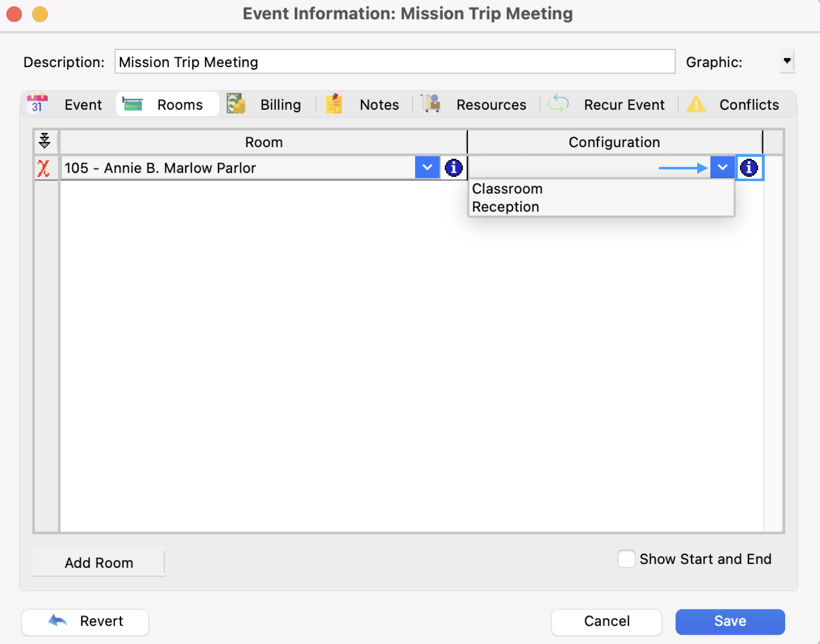Viewport: 820px width, 644px height.
Task: Collapse the Configuration dropdown arrow
Action: (x=722, y=168)
